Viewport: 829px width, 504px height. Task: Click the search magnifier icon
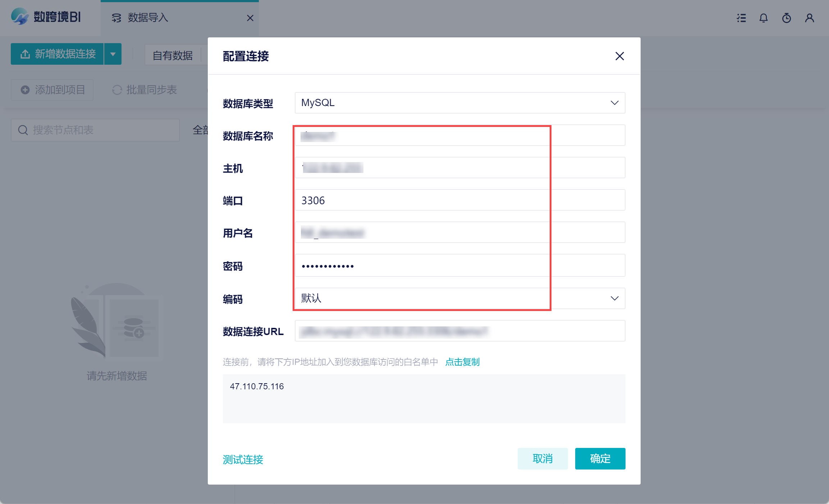(23, 130)
